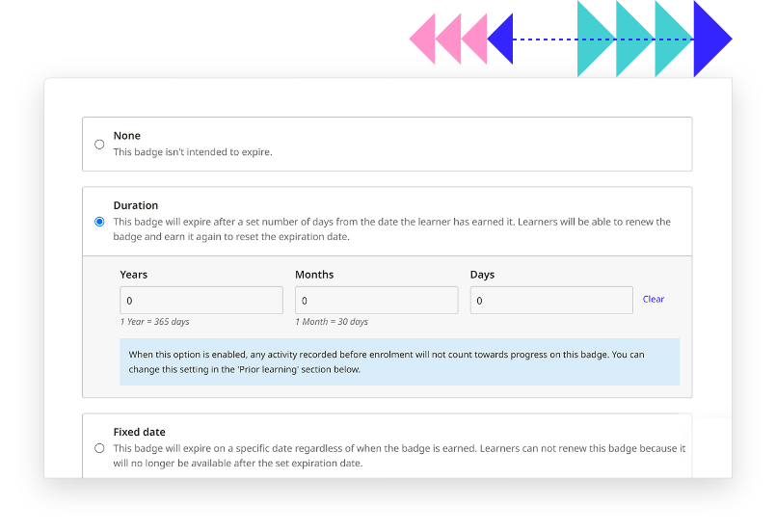Click the leftmost teal triangle
This screenshot has height=532, width=776.
coord(592,40)
